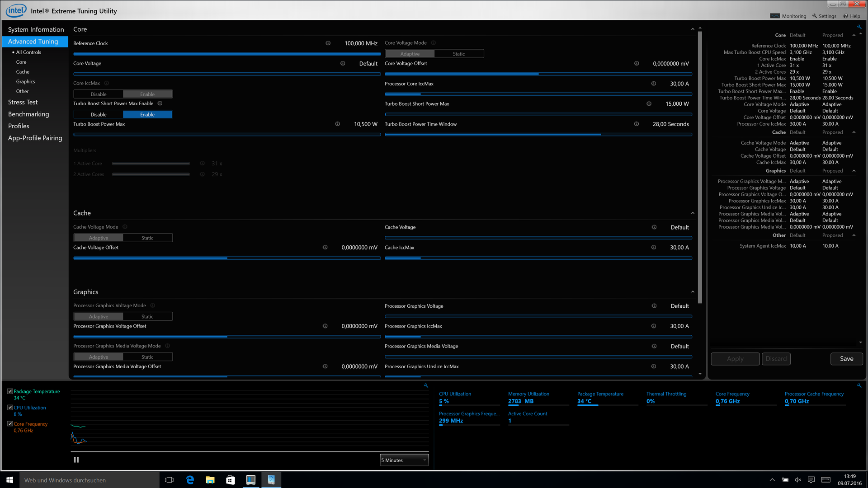Screen dimensions: 868x488
Task: Toggle the Package Temperature graph checkbox
Action: [10, 391]
